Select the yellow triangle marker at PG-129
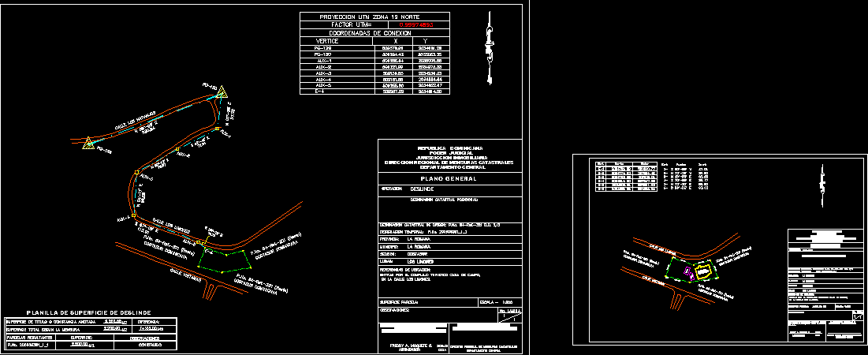Screen dimensions: 868x355 coord(88,144)
